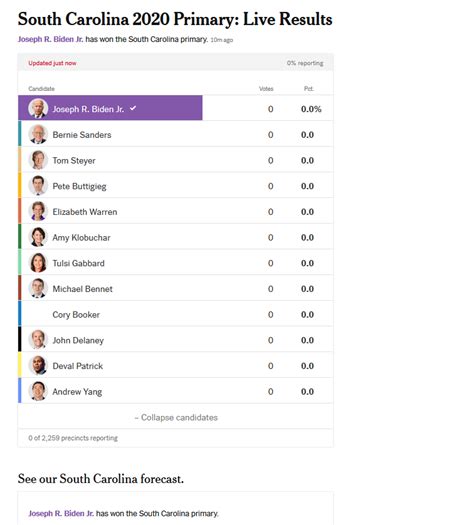Click Bernie Sanders' portrait photo
Viewport: 474px width, 525px height.
(38, 134)
